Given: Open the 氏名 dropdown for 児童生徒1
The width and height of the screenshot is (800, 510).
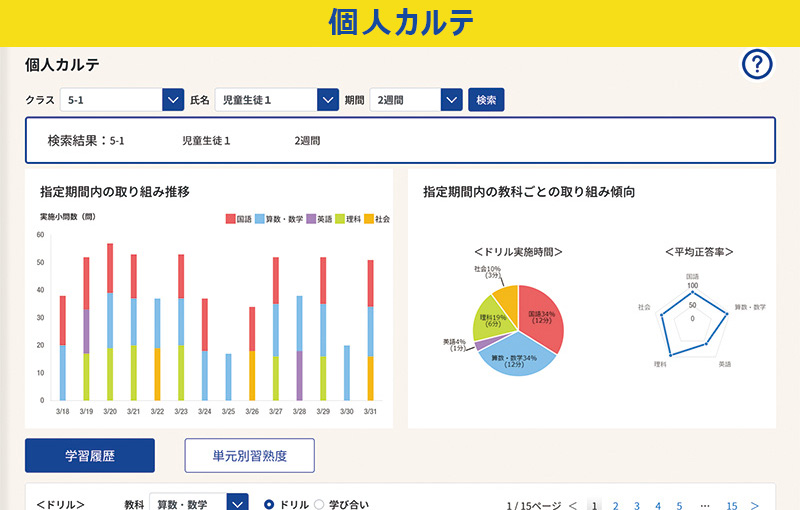Looking at the screenshot, I should pyautogui.click(x=327, y=100).
